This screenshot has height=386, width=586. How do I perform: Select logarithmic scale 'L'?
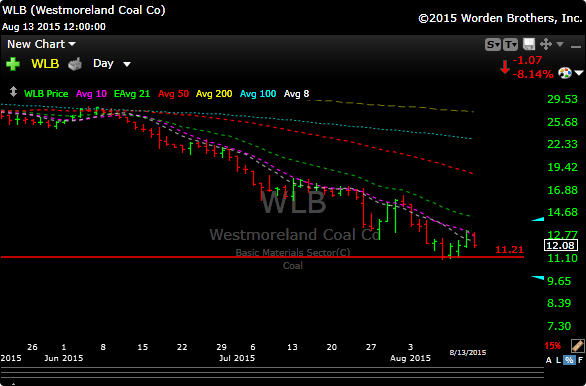(558, 360)
